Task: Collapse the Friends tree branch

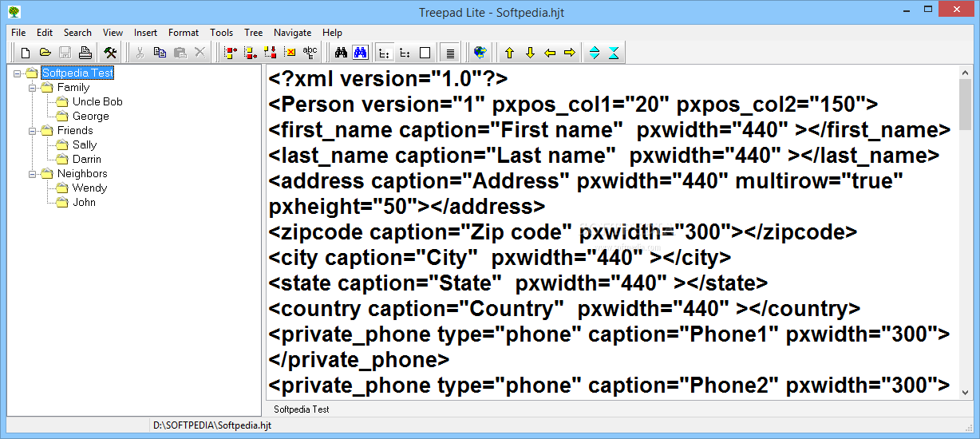Action: [33, 131]
